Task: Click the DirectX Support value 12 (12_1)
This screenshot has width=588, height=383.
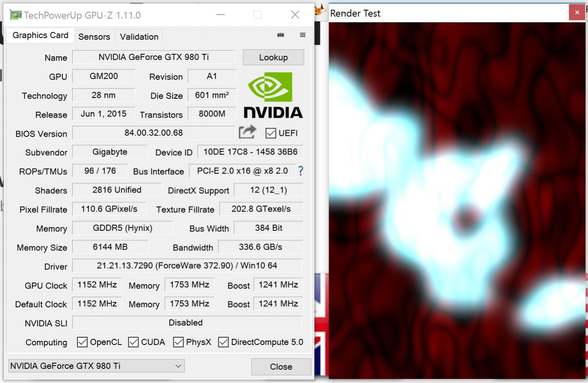Action: pyautogui.click(x=269, y=190)
